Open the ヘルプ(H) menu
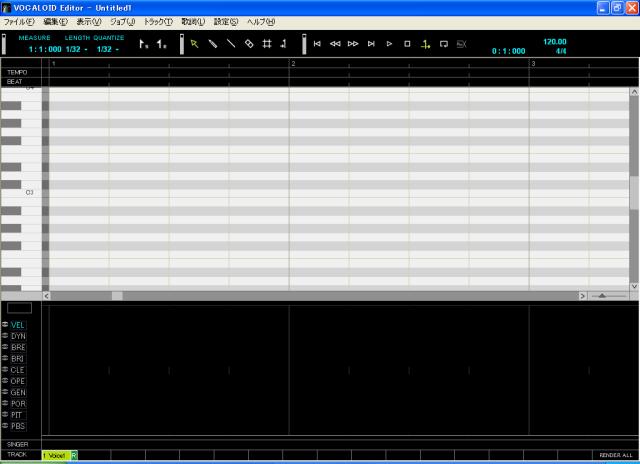This screenshot has width=640, height=464. pyautogui.click(x=261, y=22)
